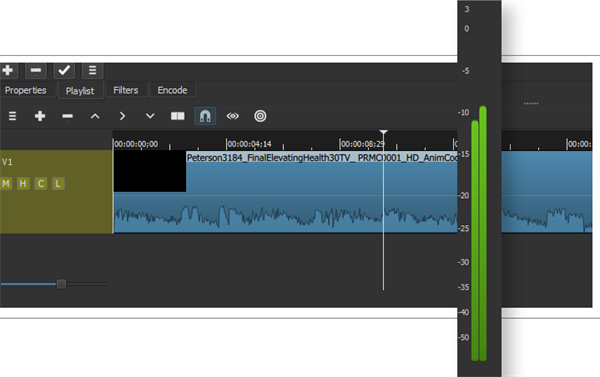Toggle the magnet snapping button

point(205,116)
